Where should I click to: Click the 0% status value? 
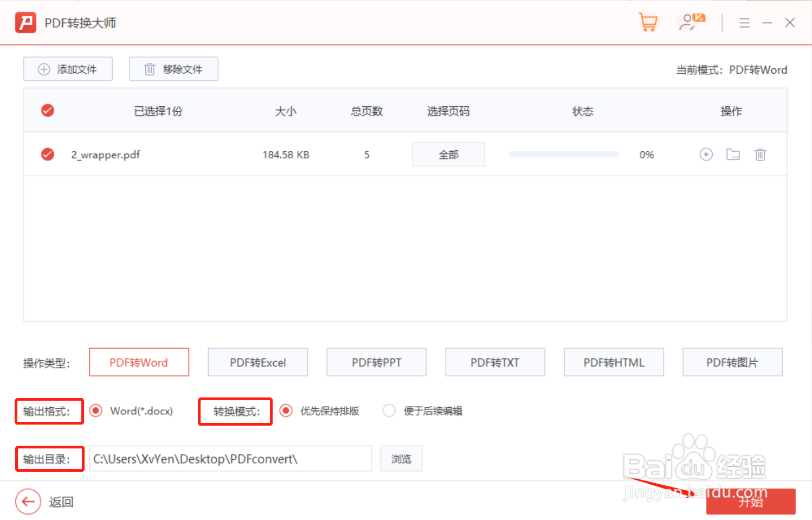point(647,155)
